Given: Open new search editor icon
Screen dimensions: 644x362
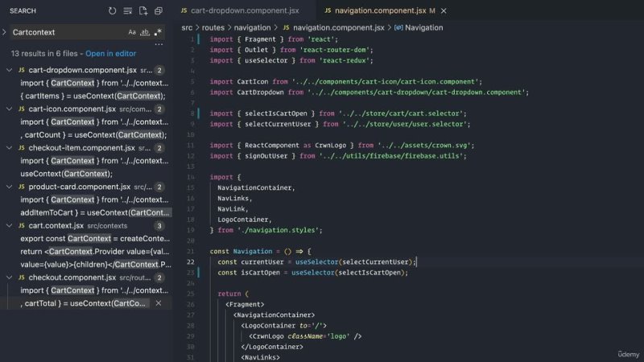Looking at the screenshot, I should point(143,11).
